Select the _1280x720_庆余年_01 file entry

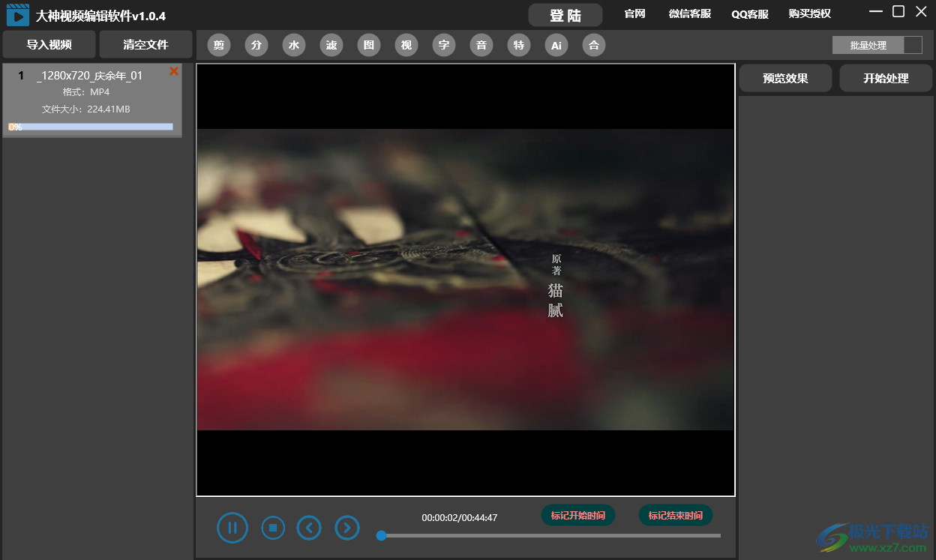[91, 100]
